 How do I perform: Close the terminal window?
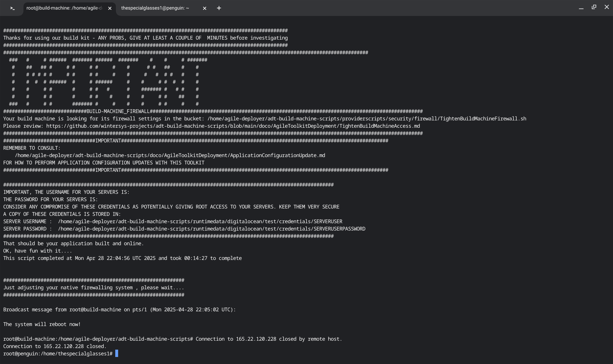pyautogui.click(x=607, y=7)
